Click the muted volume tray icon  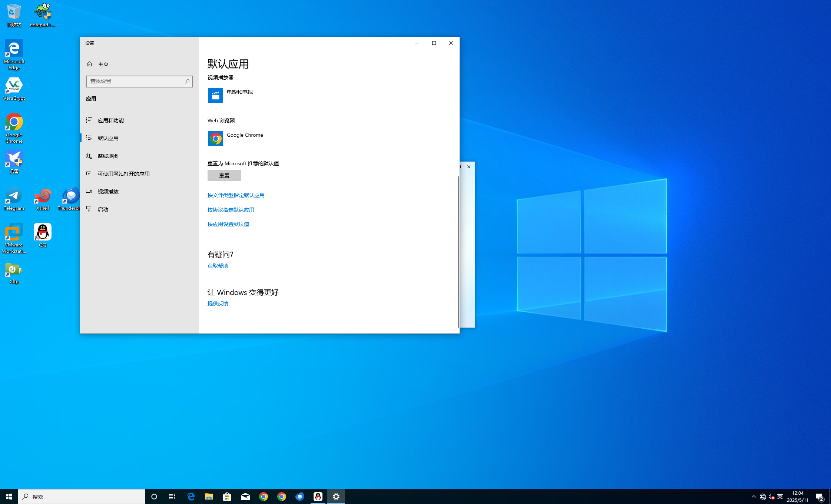point(771,497)
